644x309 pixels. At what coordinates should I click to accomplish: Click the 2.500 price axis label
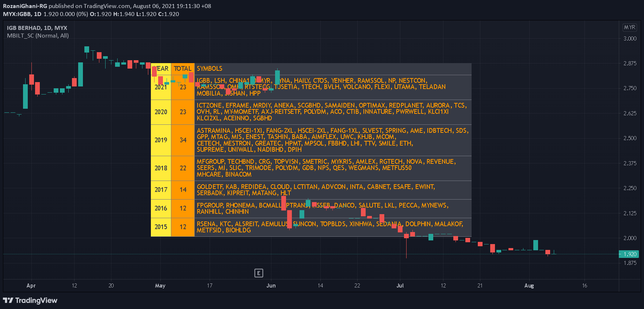pyautogui.click(x=630, y=138)
